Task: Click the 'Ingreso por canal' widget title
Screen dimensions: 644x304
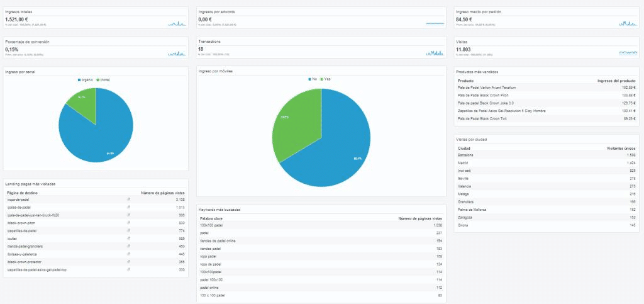Action: coord(19,72)
